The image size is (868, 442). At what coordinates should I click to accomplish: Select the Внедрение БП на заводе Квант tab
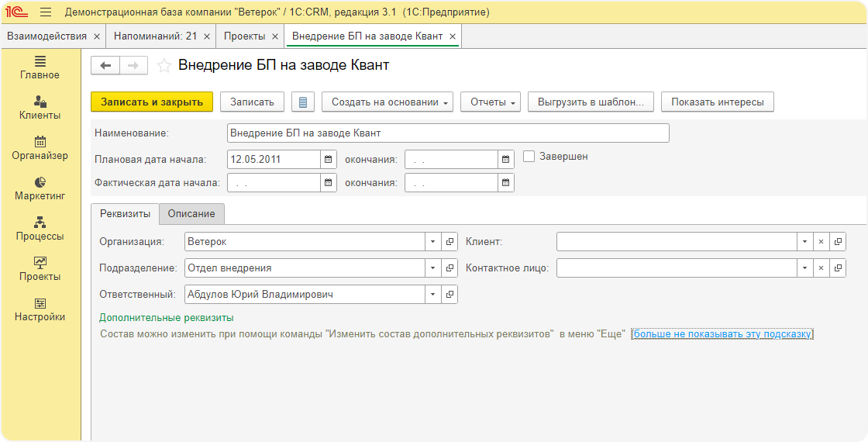coord(367,36)
